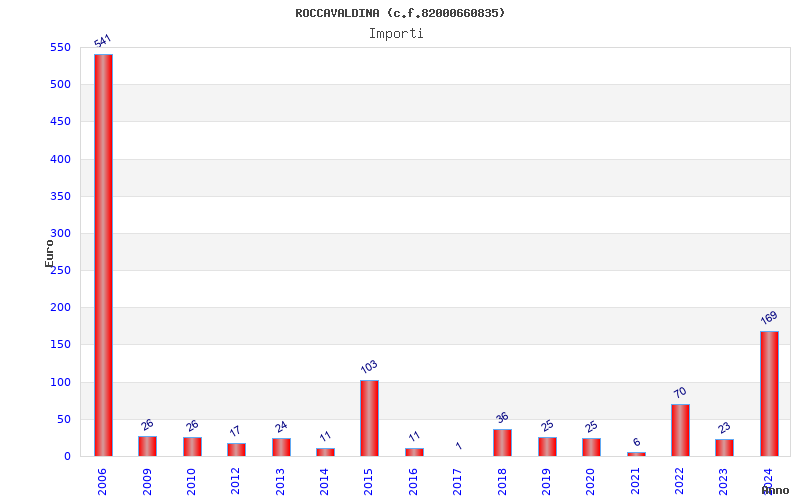
Task: Click the value label 17 above 2012
Action: [x=235, y=431]
